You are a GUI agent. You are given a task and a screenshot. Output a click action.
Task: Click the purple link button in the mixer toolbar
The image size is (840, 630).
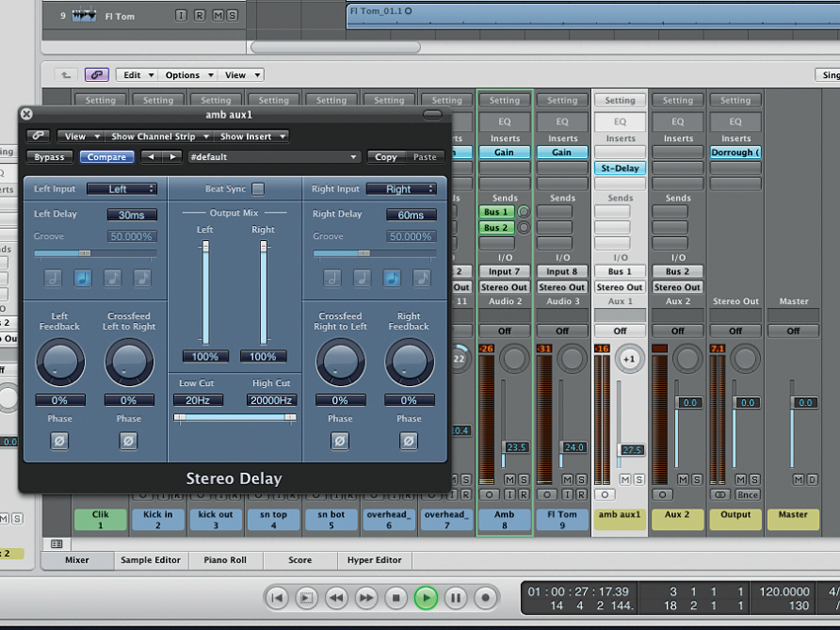coord(97,75)
